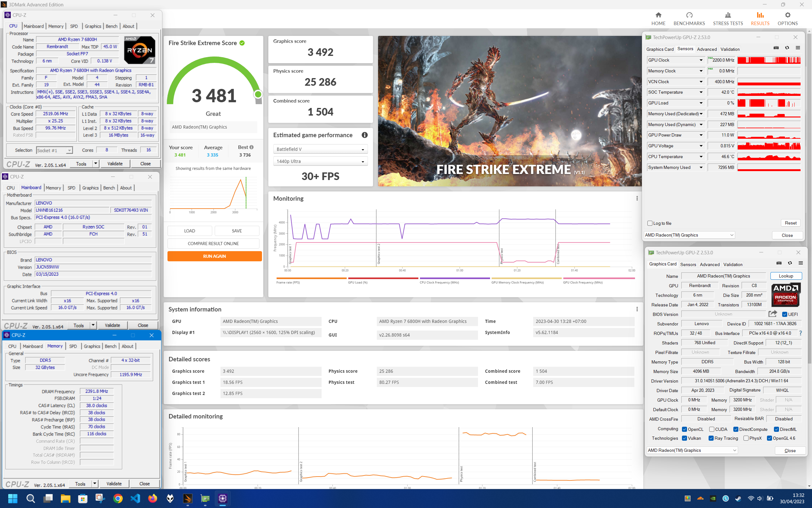Screen dimensions: 812x508
Task: Switch to SPD tab in top CPU-Z window
Action: pyautogui.click(x=74, y=26)
